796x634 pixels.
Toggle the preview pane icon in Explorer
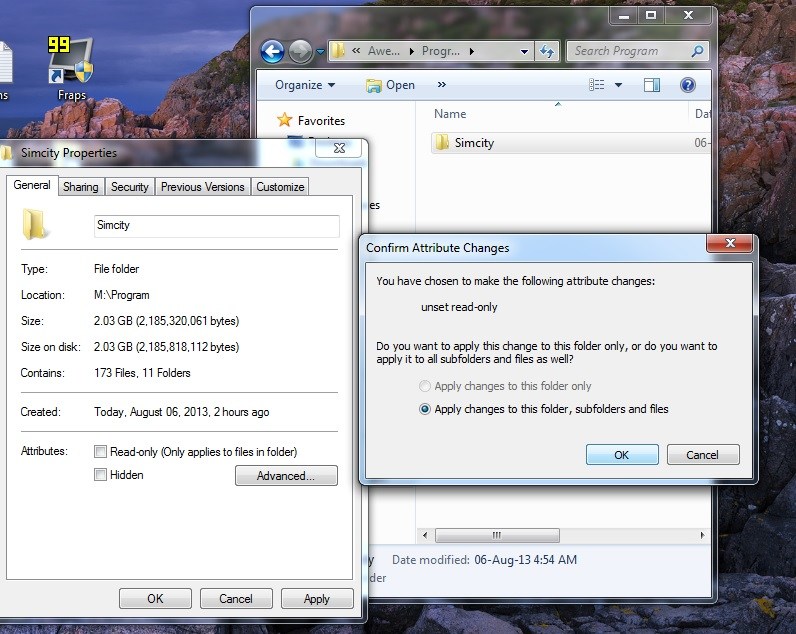coord(652,85)
